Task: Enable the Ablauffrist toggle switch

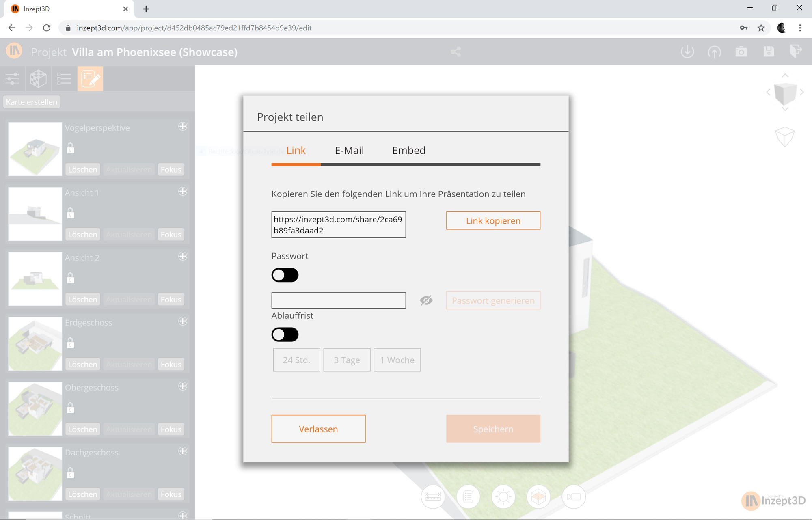Action: (285, 334)
